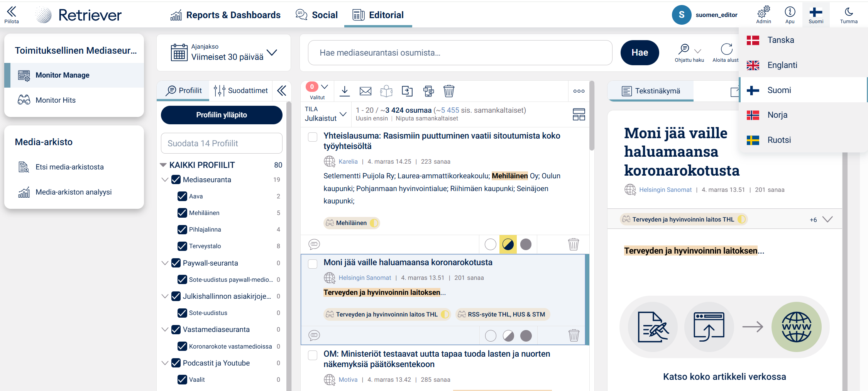Delete selected hits with toolbar trash icon
Screen dimensions: 868x391
pyautogui.click(x=448, y=91)
